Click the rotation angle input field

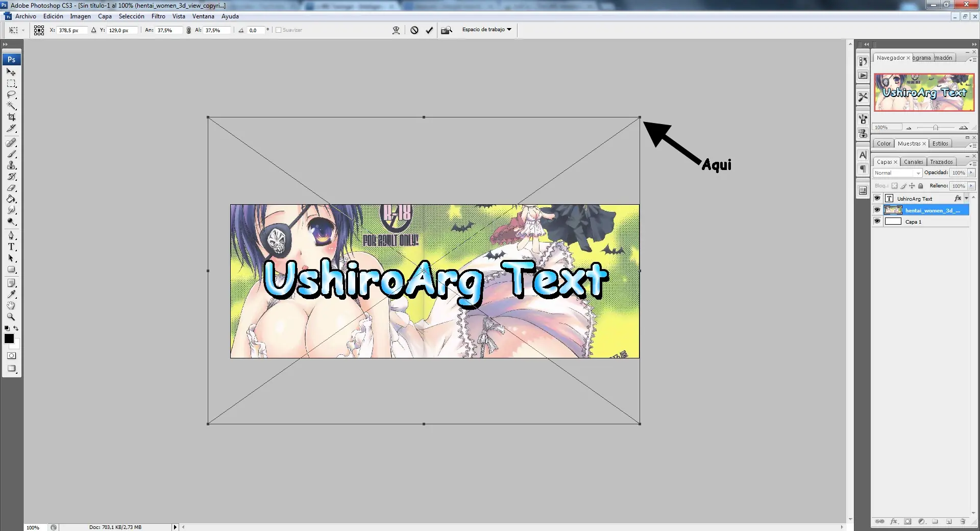coord(256,30)
